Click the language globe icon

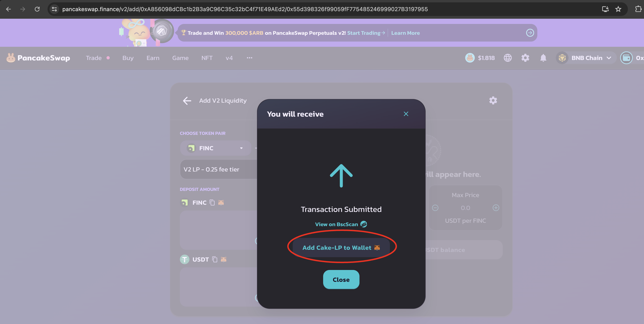click(x=508, y=58)
